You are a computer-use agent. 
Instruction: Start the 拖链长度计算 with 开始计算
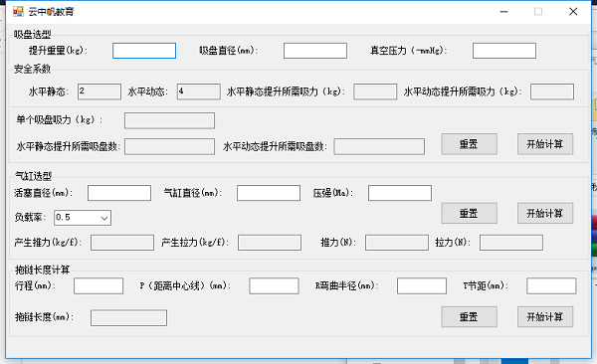click(545, 317)
